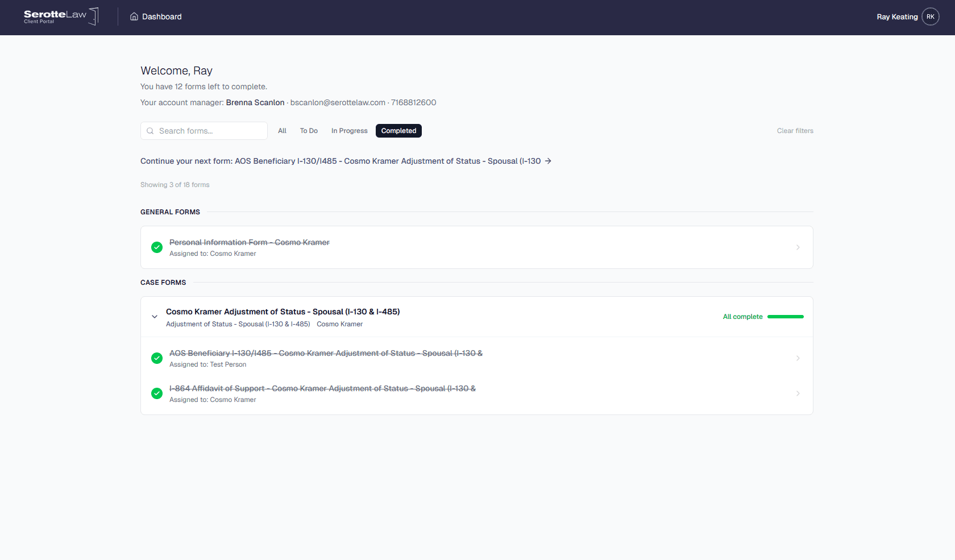Image resolution: width=955 pixels, height=560 pixels.
Task: Open the RK user avatar menu
Action: click(930, 16)
